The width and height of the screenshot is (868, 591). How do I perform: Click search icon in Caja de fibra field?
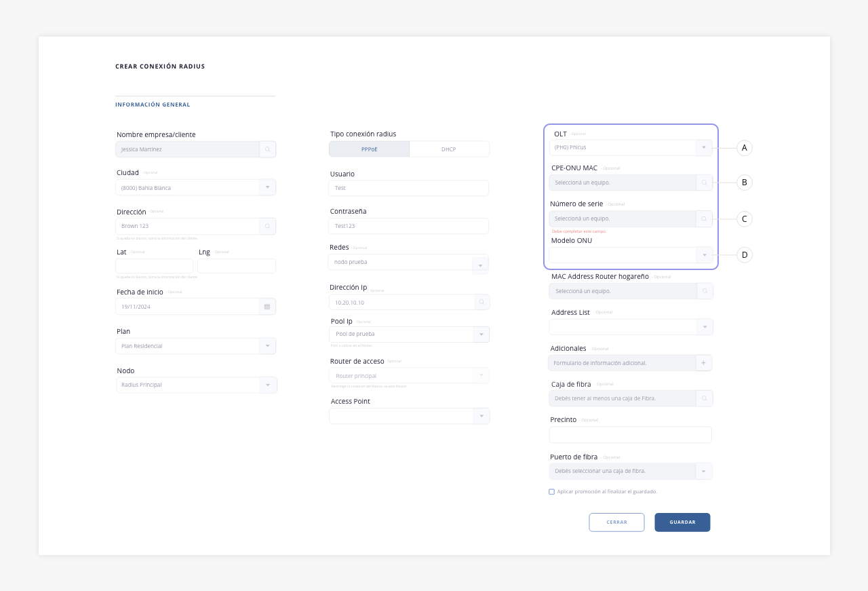[x=705, y=398]
